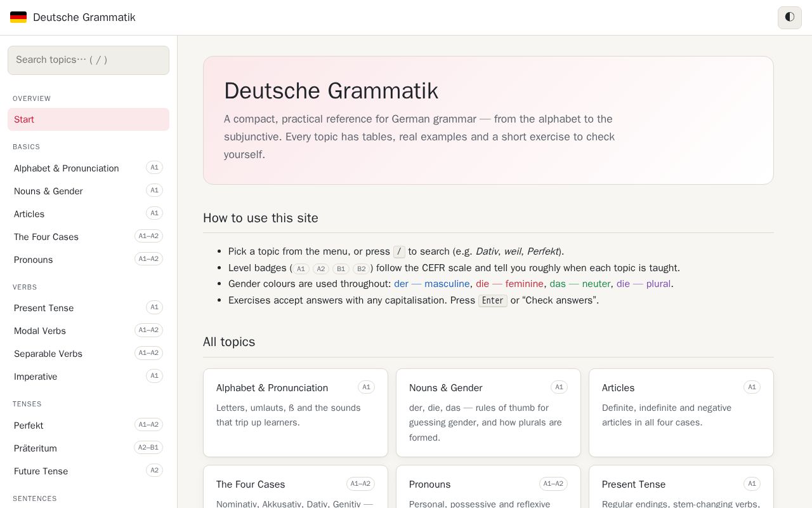Click the 'How to use this site' heading

(261, 218)
